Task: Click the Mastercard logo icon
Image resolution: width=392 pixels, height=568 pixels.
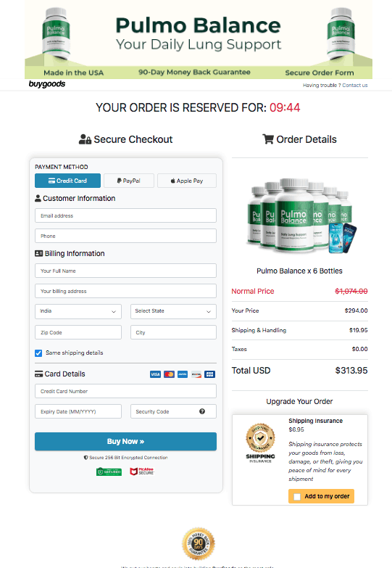Action: click(x=169, y=374)
